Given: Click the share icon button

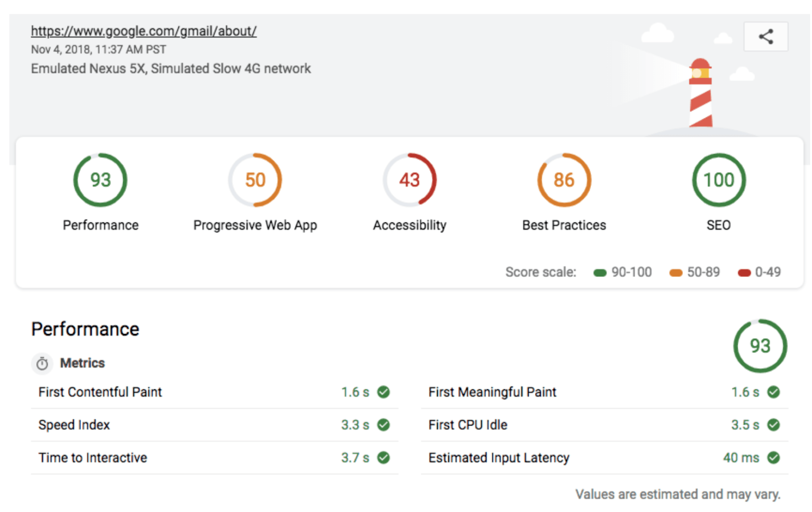Looking at the screenshot, I should (765, 37).
